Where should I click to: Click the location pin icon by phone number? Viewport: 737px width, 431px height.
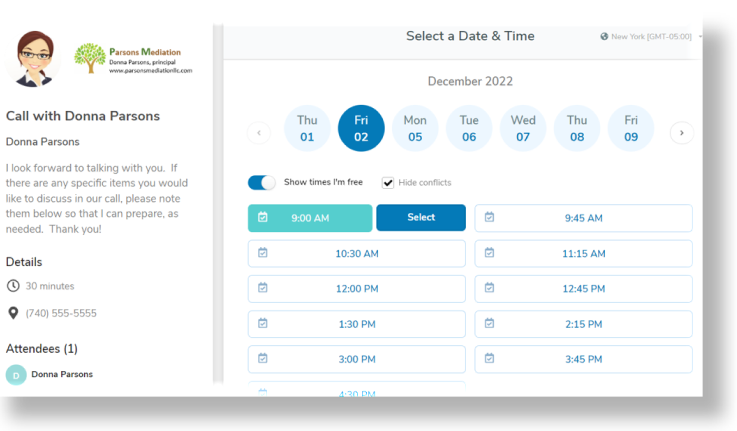click(13, 313)
